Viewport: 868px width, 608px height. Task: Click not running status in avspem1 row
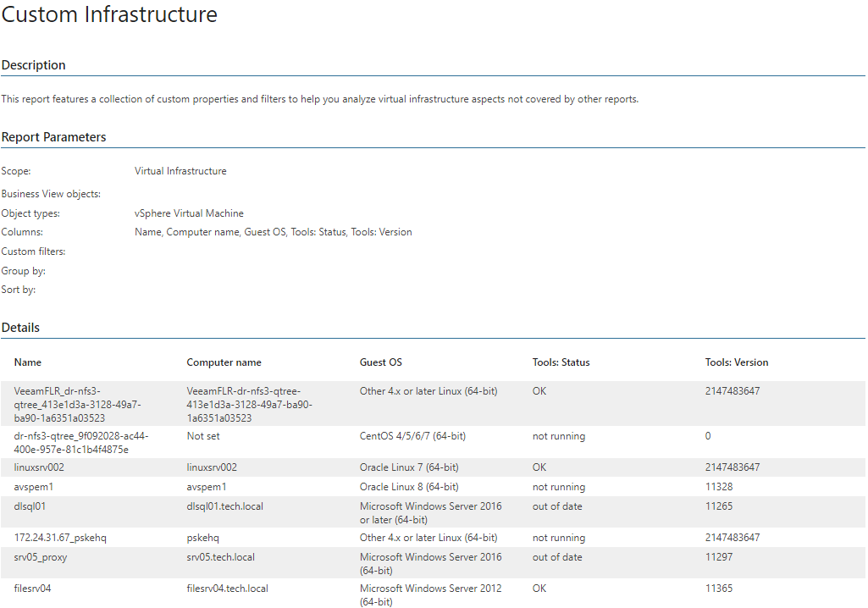559,487
